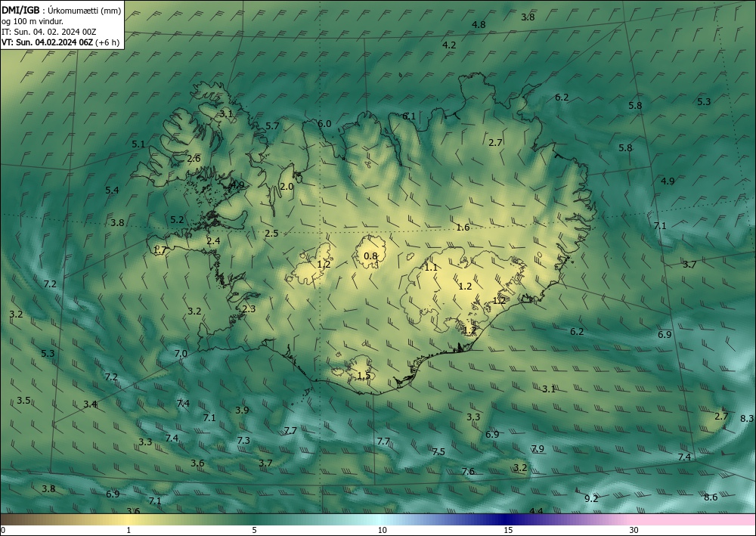Screen dimensions: 756x536
Task: Click the 2.5 value label
Action: pyautogui.click(x=272, y=233)
